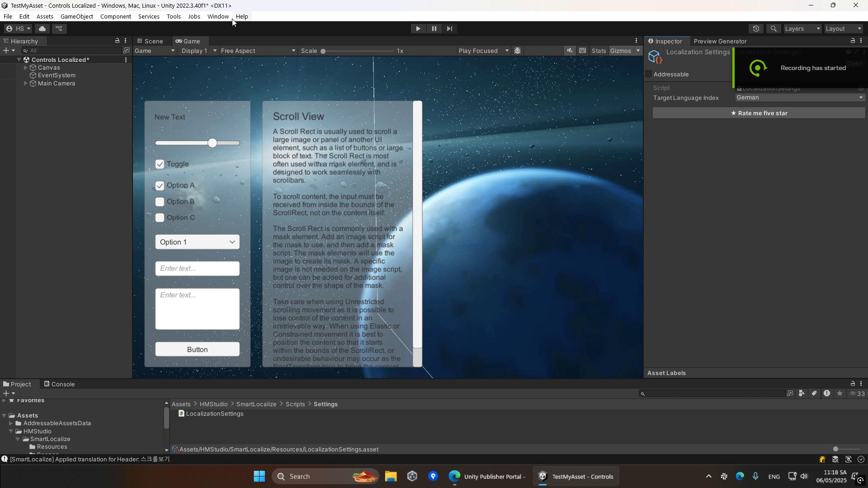Open the Assets menu
Viewport: 868px width, 488px height.
point(45,16)
